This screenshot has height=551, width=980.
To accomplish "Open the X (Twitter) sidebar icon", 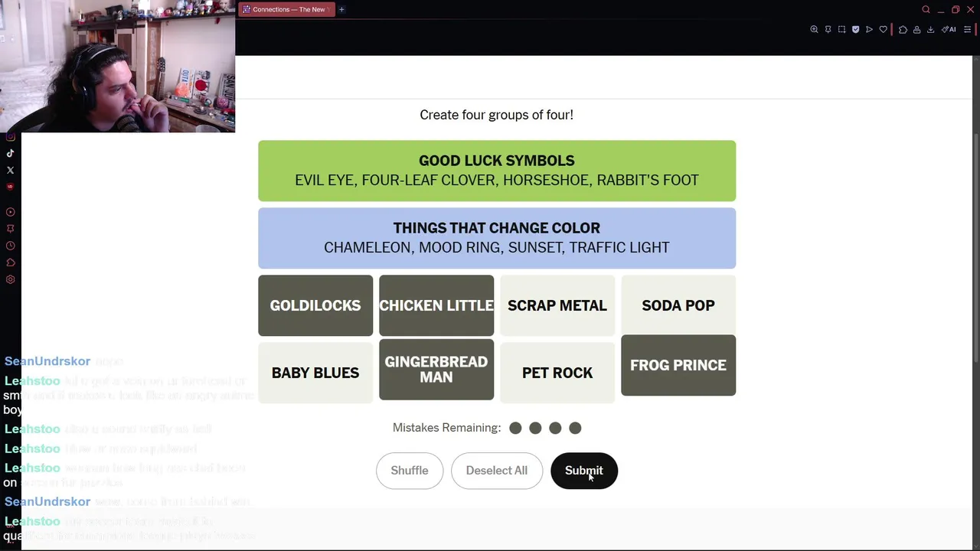I will click(10, 170).
